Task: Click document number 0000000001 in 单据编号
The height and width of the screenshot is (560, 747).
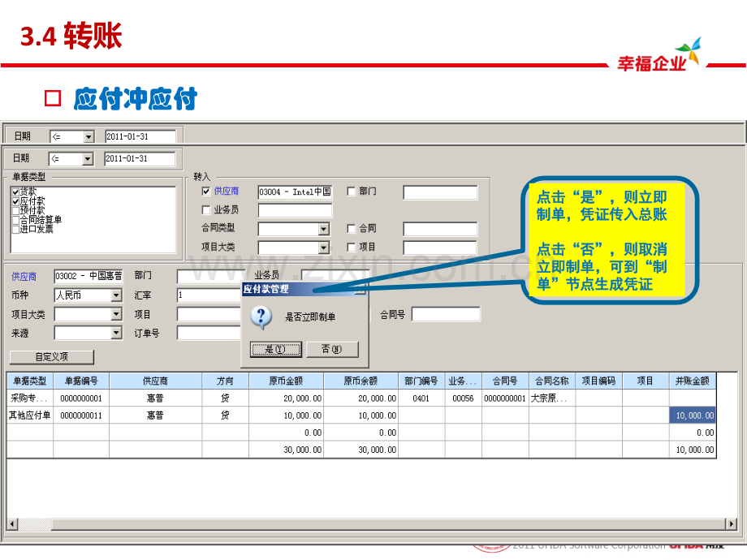Action: click(81, 398)
